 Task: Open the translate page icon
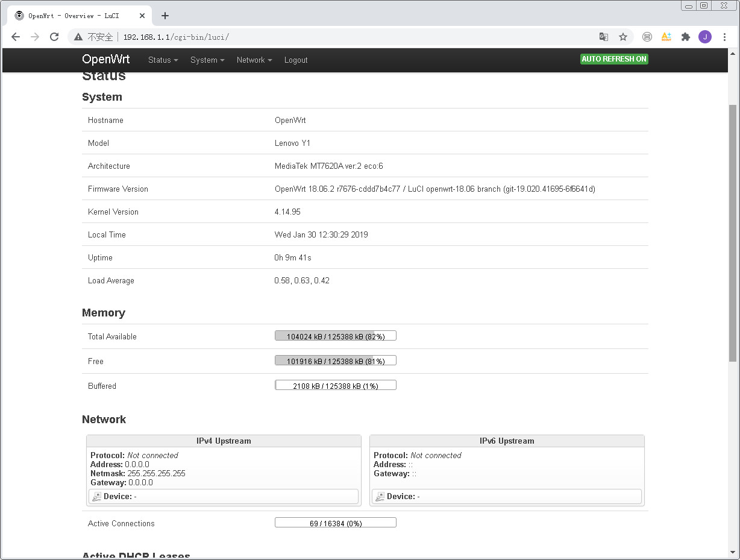coord(603,37)
